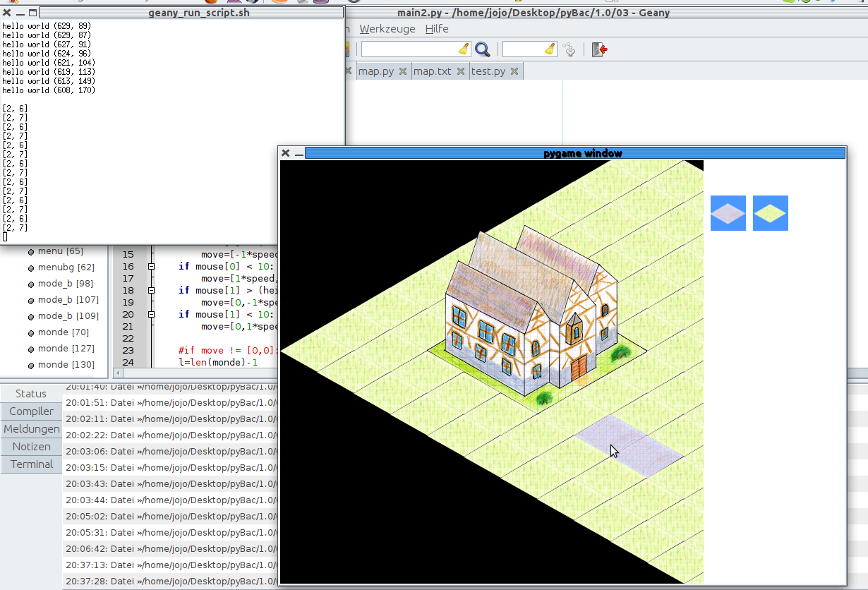Start a search using the magnifier icon
This screenshot has height=590, width=868.
coord(483,49)
